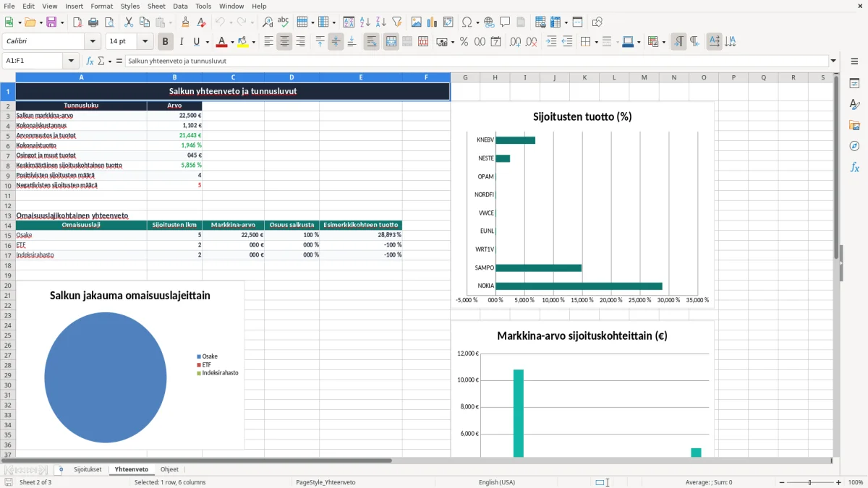Apply AutoFilter funnel icon
Screen dimensions: 868x488
click(x=397, y=22)
